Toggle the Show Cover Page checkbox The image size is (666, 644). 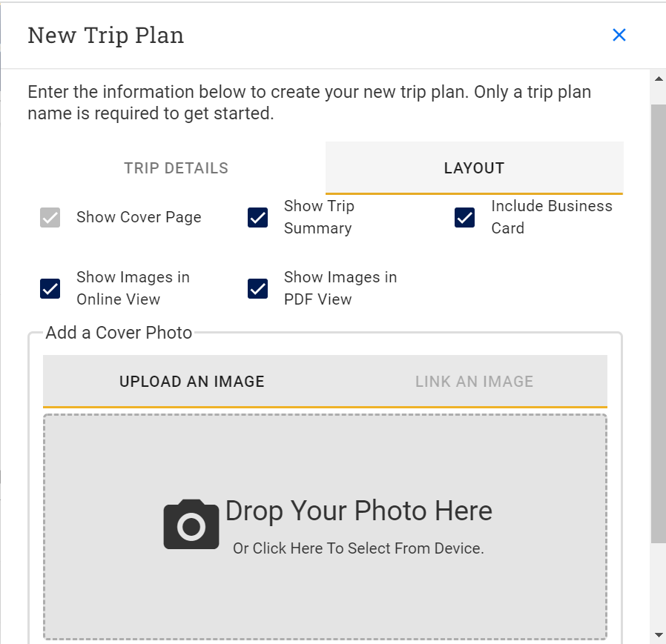[50, 218]
